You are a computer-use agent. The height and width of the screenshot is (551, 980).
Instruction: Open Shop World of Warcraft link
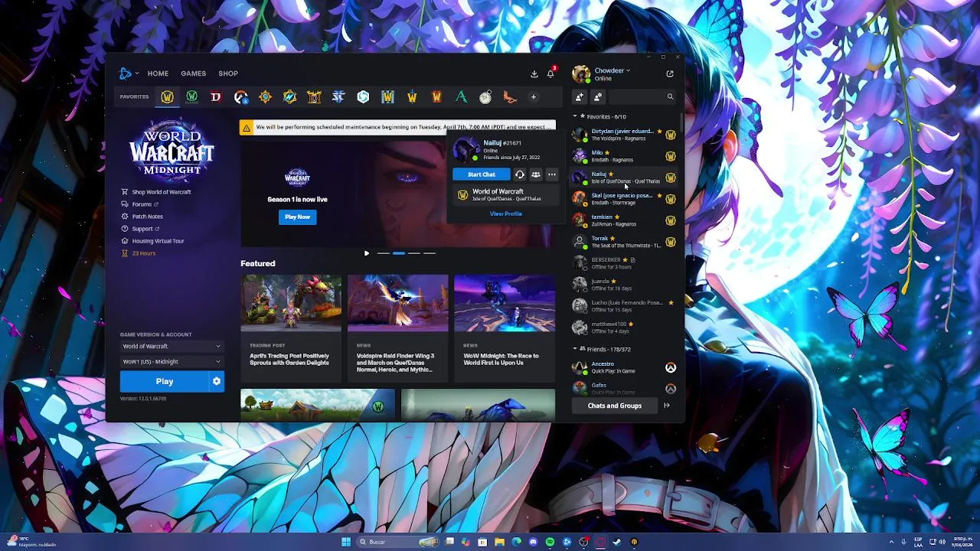pos(156,192)
